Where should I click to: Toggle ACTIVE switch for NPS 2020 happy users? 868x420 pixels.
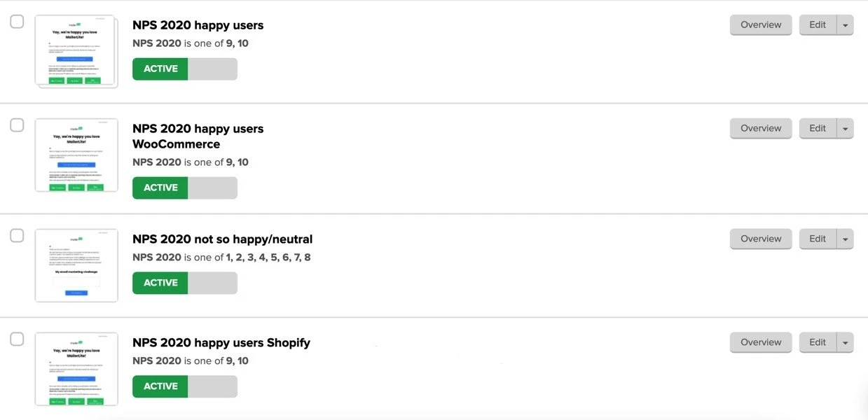pyautogui.click(x=185, y=69)
